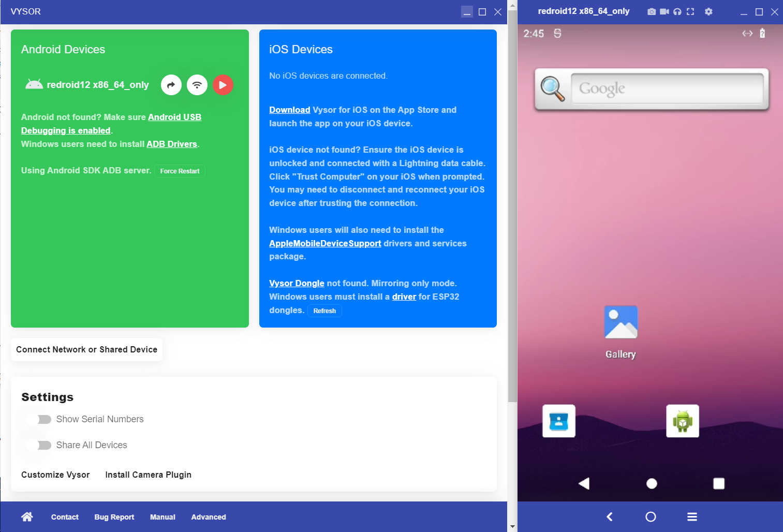
Task: Open device settings gear icon
Action: (708, 11)
